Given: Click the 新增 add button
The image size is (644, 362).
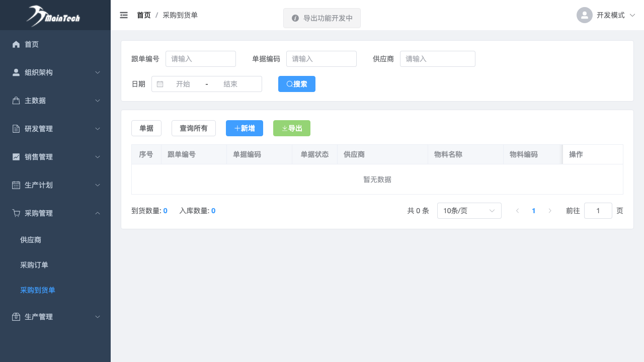Looking at the screenshot, I should (245, 128).
